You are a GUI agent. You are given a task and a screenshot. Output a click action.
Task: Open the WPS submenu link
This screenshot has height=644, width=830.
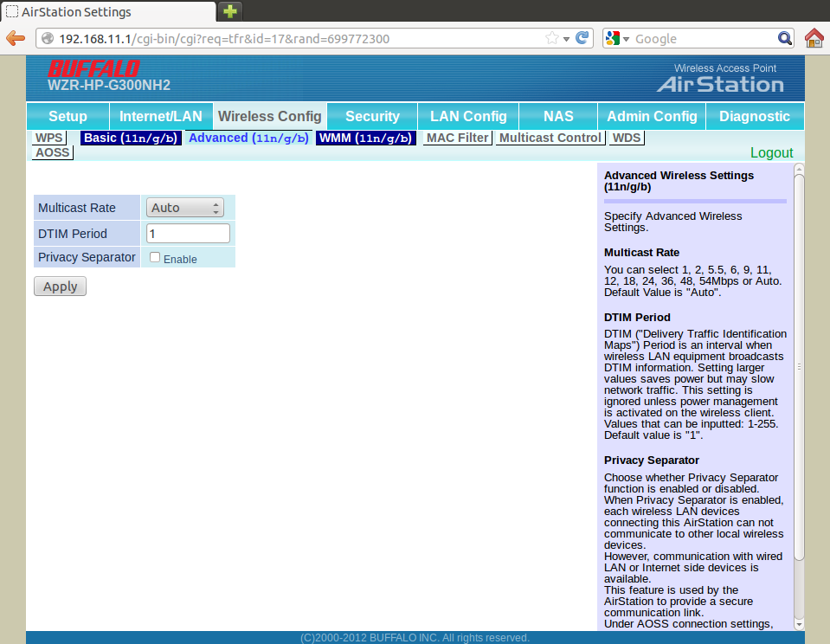tap(49, 138)
